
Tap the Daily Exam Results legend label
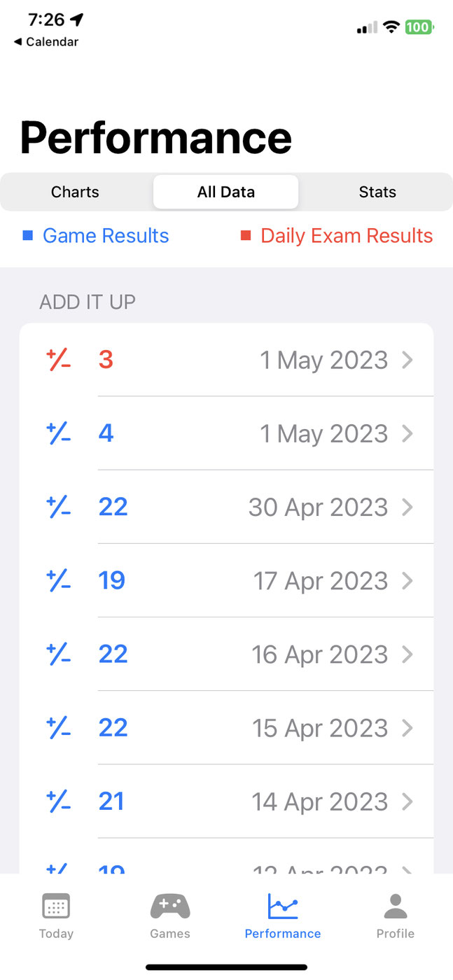click(347, 236)
